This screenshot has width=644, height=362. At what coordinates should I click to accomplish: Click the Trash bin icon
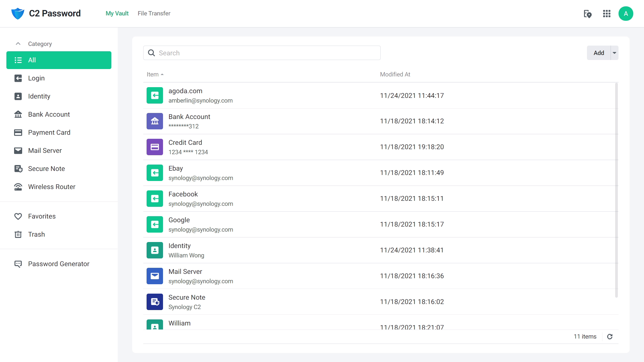18,234
